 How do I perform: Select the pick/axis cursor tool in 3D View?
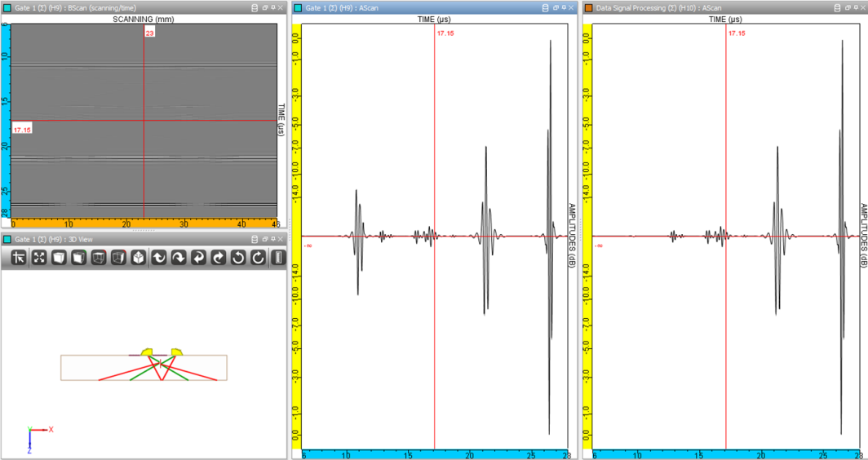(18, 258)
